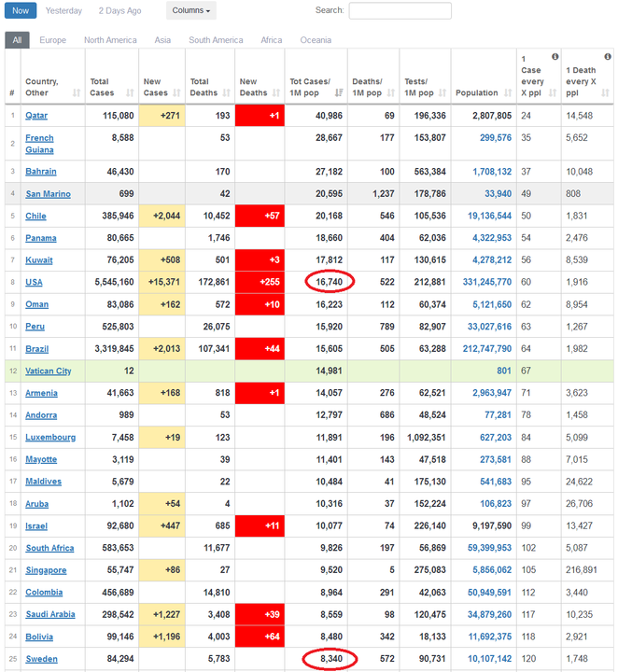Open the Israel link

pos(36,525)
